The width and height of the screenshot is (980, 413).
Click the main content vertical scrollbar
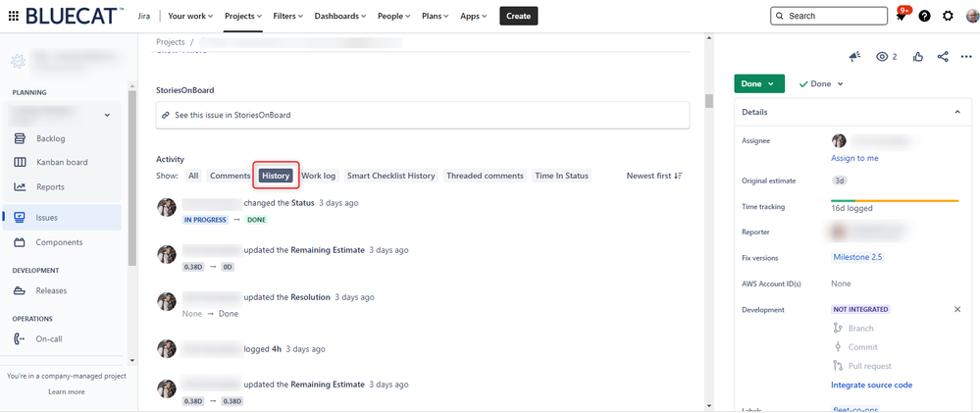pos(708,101)
